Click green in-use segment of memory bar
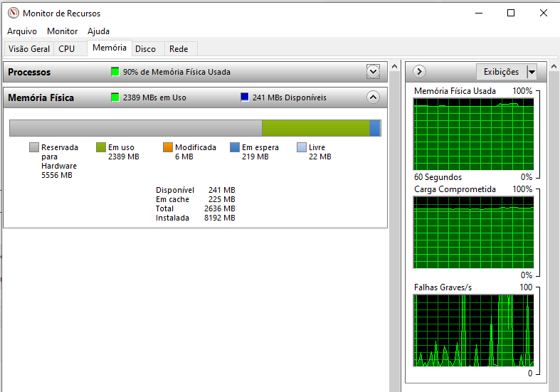Screen dimensions: 560x392 pyautogui.click(x=316, y=128)
